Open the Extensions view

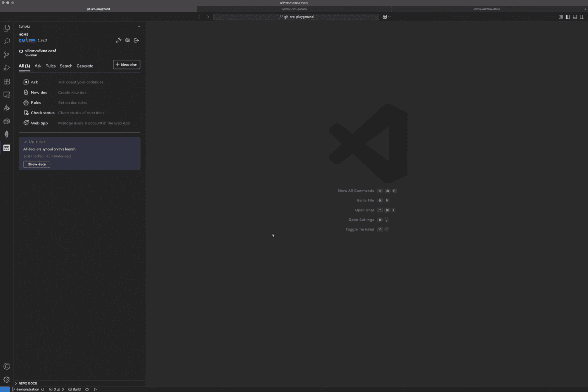pyautogui.click(x=6, y=81)
